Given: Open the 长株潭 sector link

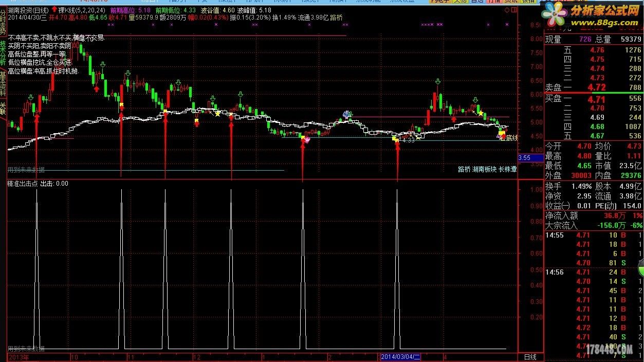Looking at the screenshot, I should coord(507,169).
